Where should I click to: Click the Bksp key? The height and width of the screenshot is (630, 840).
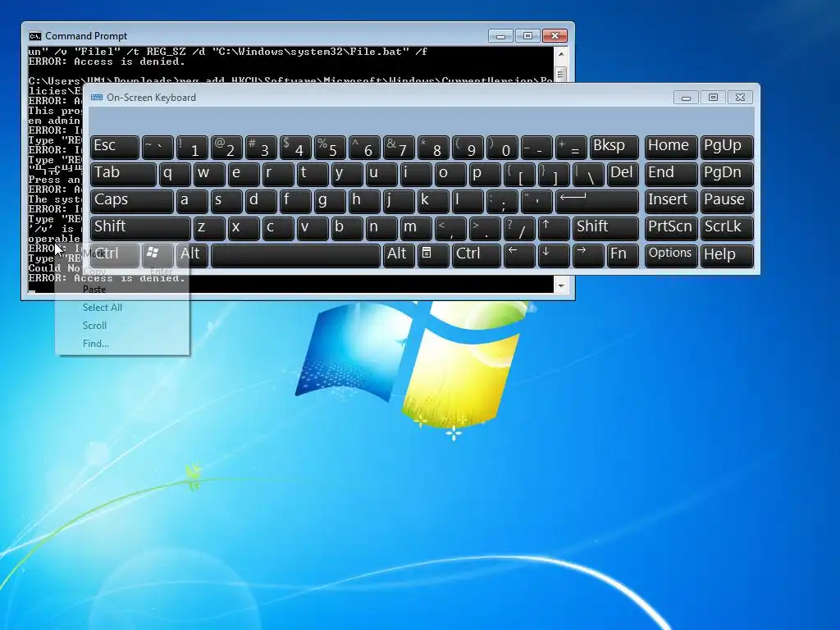(614, 148)
